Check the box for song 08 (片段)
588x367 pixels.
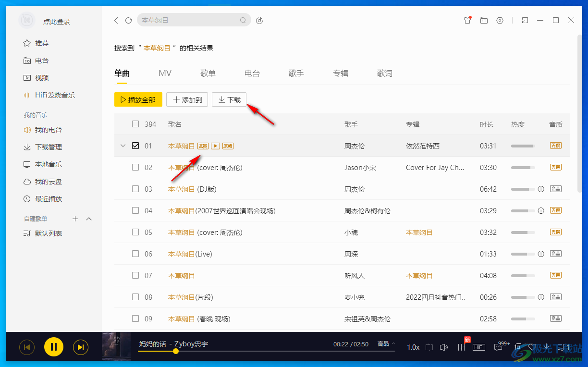point(135,297)
